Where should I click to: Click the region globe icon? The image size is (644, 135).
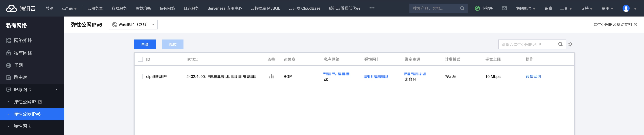click(115, 24)
